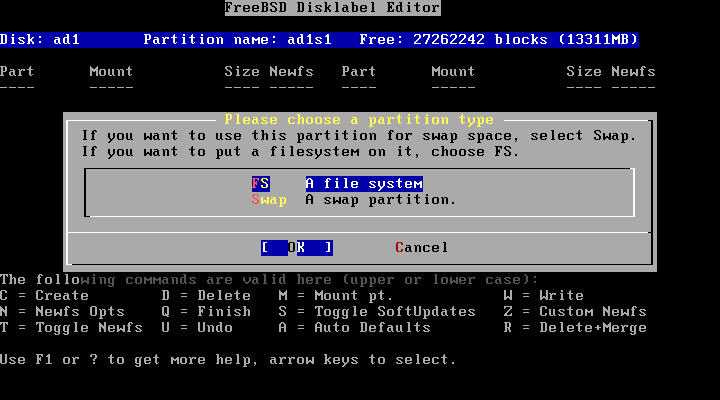Click the 'S = Toggle SoftUpdates' command hint
Image resolution: width=720 pixels, height=400 pixels.
[x=377, y=311]
